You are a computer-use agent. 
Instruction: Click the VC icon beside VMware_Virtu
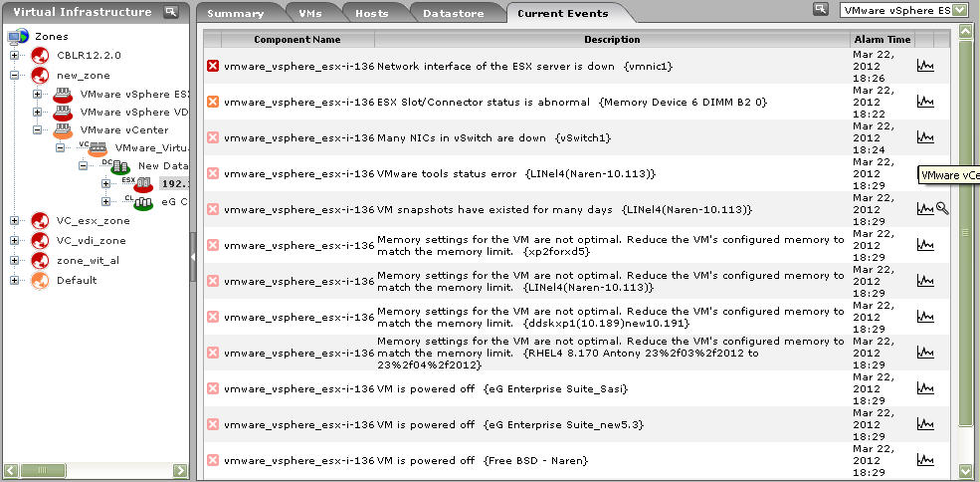tap(94, 148)
